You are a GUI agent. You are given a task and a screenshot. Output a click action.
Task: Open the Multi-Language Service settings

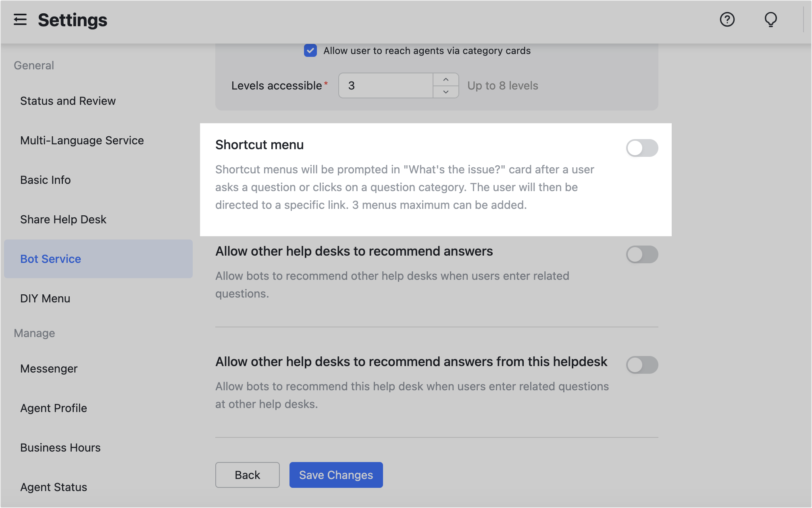coord(82,140)
